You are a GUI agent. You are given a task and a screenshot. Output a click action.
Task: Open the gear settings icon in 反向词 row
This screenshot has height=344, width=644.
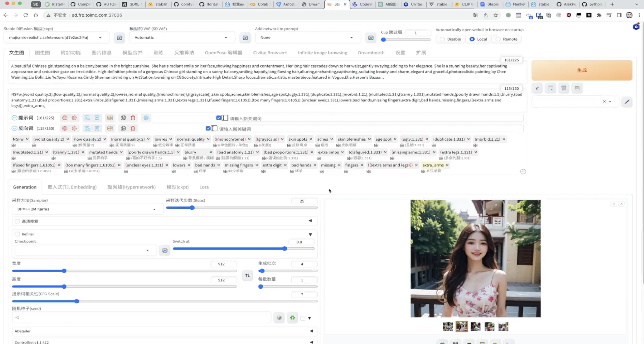click(74, 128)
